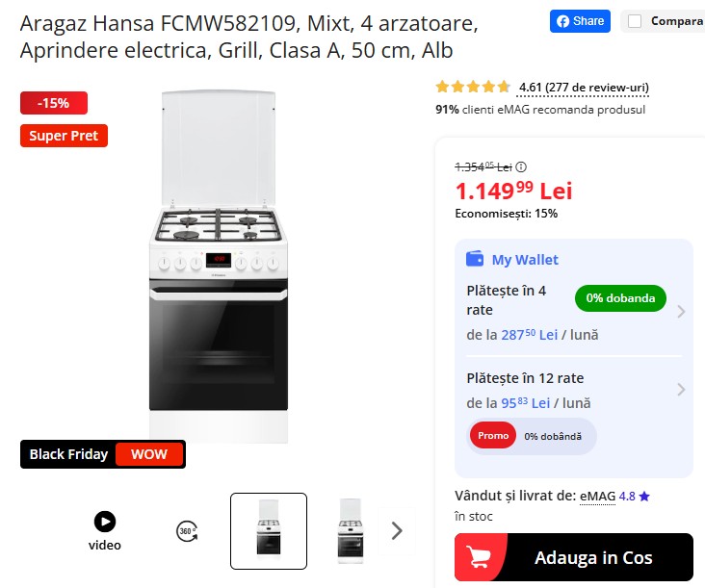Select the first stove thumbnail

pyautogui.click(x=269, y=530)
